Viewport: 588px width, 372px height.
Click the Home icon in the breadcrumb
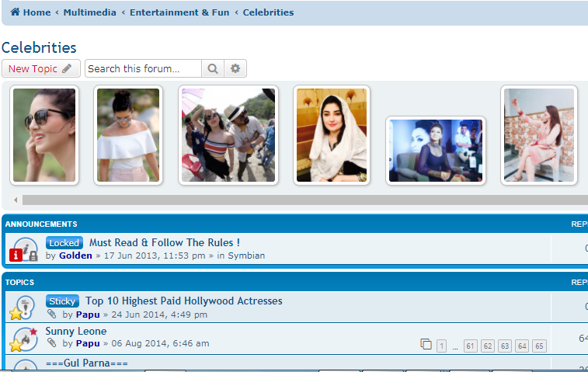point(15,12)
